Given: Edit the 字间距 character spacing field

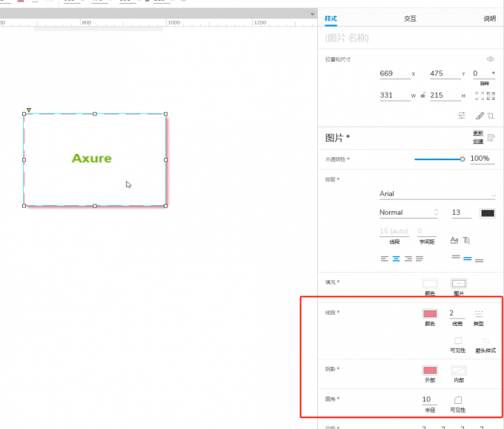Looking at the screenshot, I should coord(426,231).
